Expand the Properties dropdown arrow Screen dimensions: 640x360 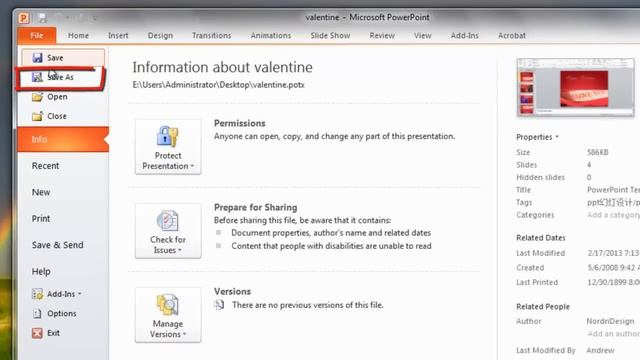click(x=557, y=137)
